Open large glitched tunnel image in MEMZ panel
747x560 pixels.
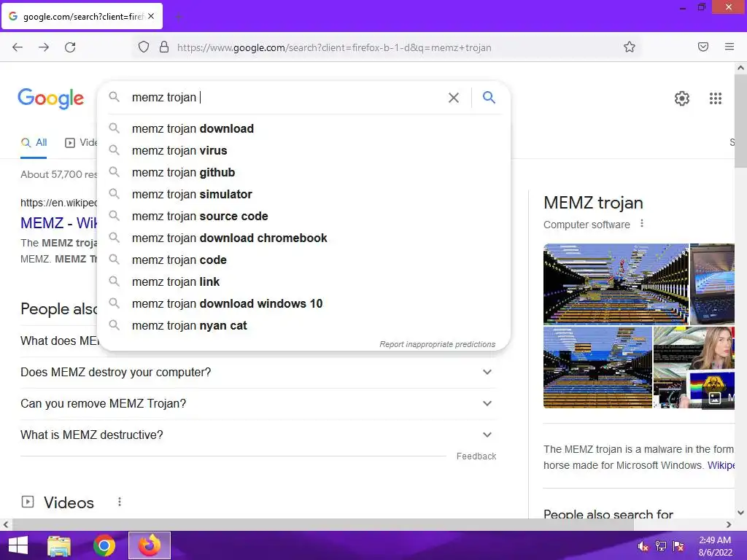pos(616,284)
